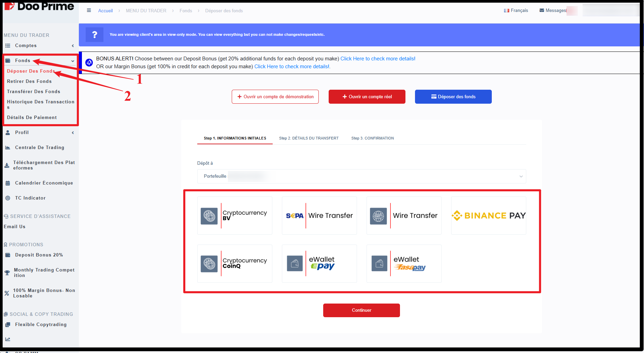Click the hamburger menu icon
The image size is (644, 353).
coord(89,11)
